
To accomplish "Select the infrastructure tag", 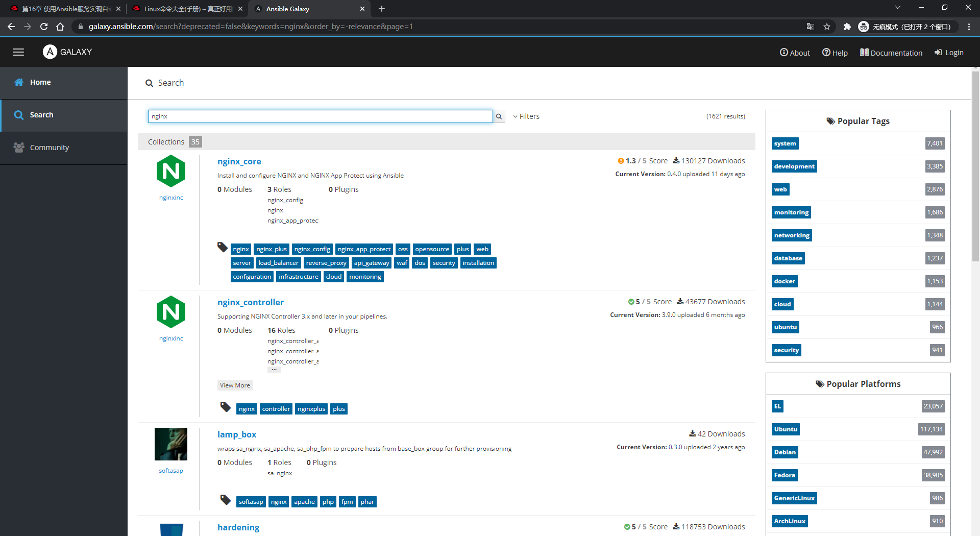I will 299,277.
